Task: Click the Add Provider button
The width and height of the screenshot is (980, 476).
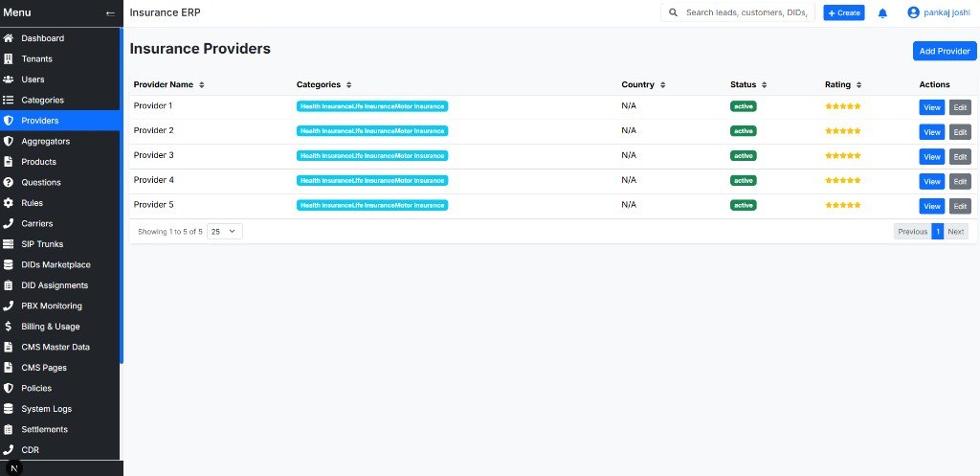Action: [945, 52]
